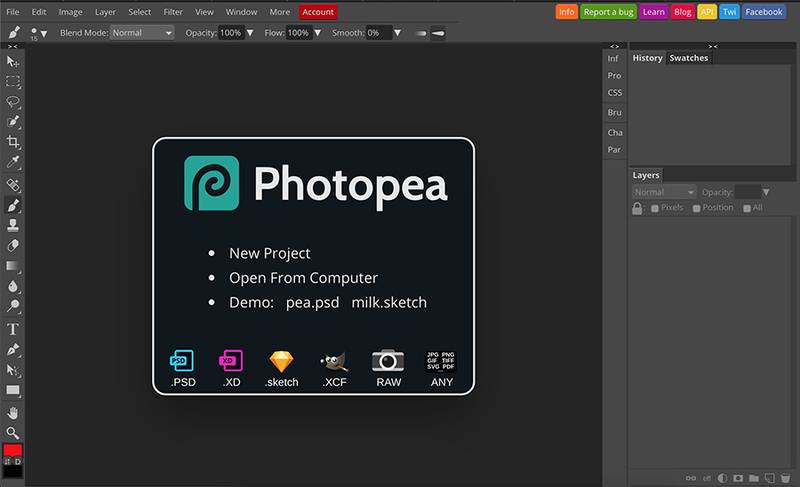
Task: Select the Eraser tool
Action: pos(13,245)
